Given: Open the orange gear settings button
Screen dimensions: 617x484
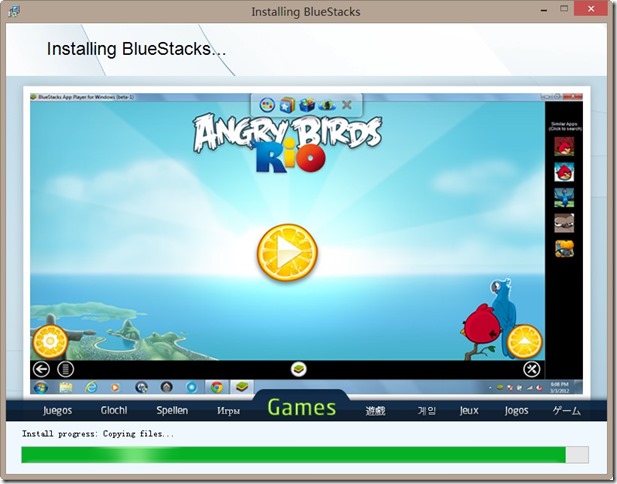Looking at the screenshot, I should (x=50, y=341).
